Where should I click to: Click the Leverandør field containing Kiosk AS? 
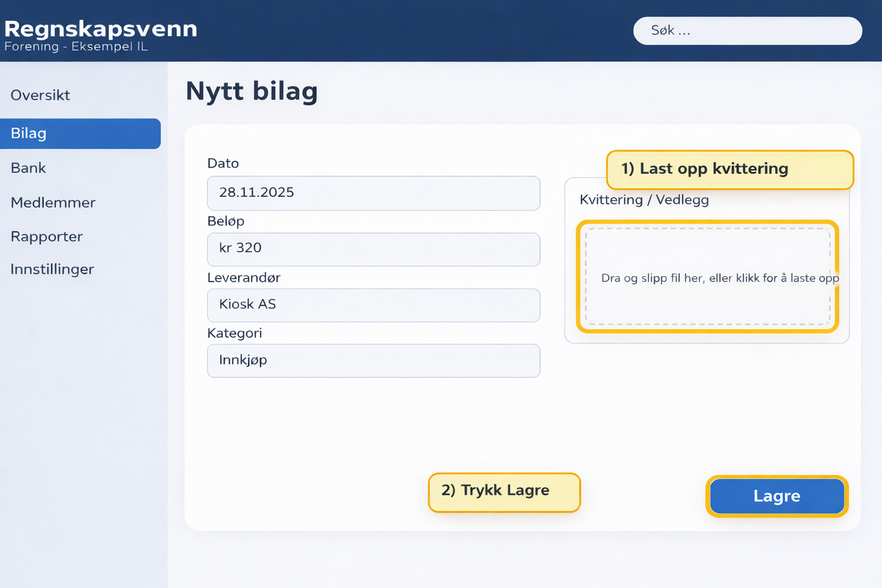[x=373, y=305]
